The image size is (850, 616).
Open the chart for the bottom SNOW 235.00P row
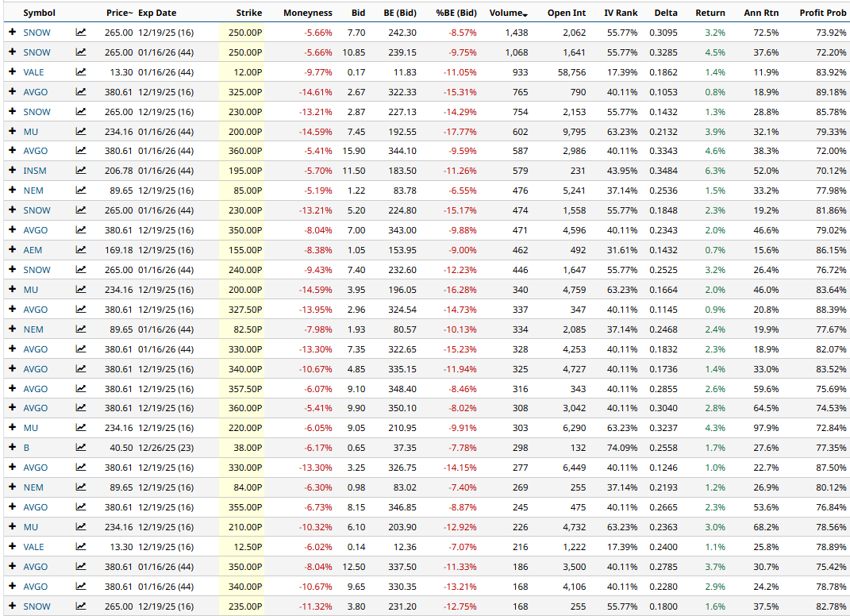(x=80, y=606)
